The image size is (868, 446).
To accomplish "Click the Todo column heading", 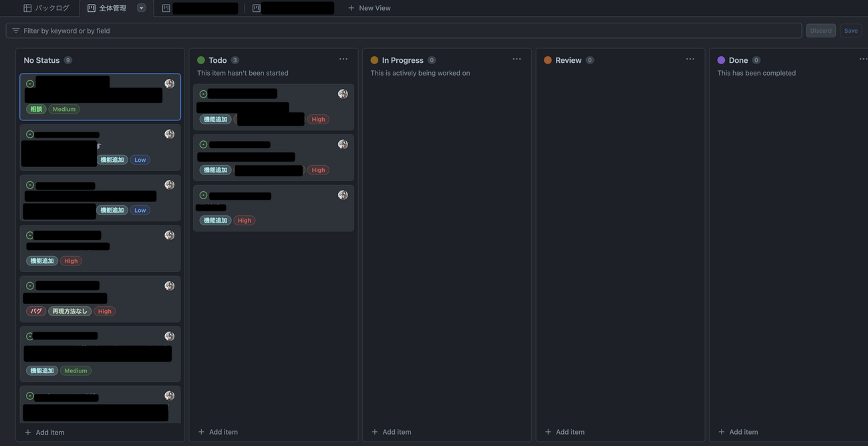I will (218, 60).
